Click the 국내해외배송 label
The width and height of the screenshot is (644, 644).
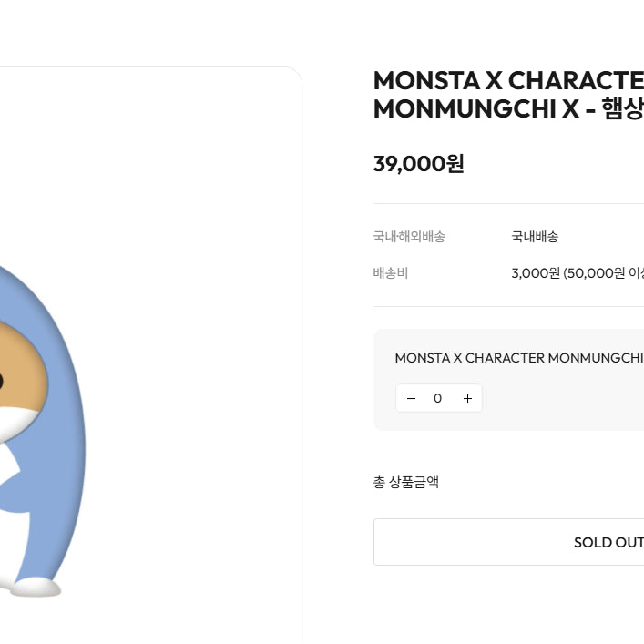point(409,237)
